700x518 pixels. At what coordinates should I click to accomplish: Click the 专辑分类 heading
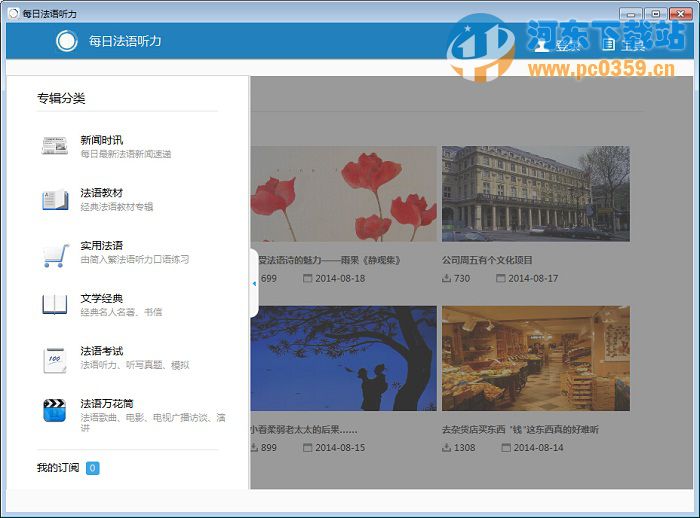61,98
